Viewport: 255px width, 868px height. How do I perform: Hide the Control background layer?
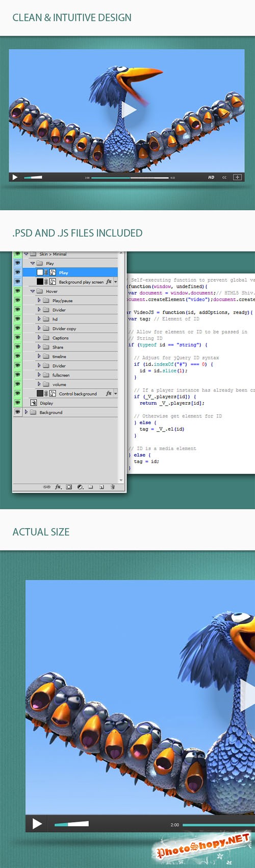(x=17, y=393)
